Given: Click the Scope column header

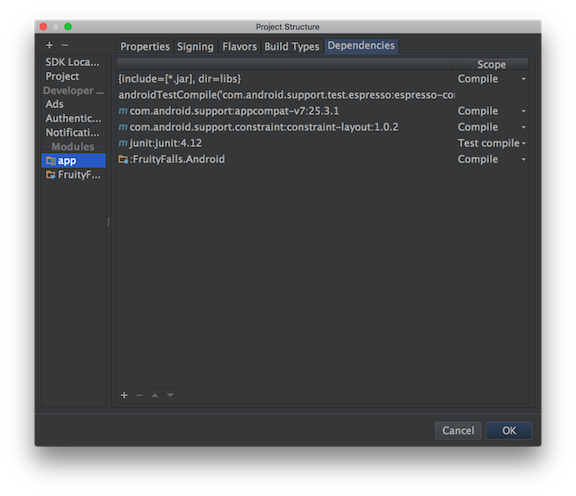Looking at the screenshot, I should 492,64.
